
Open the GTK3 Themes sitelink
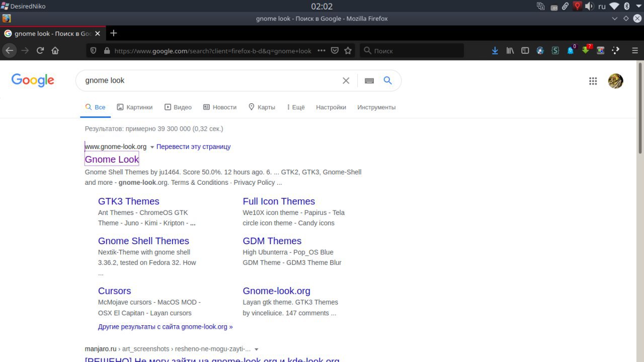click(129, 201)
